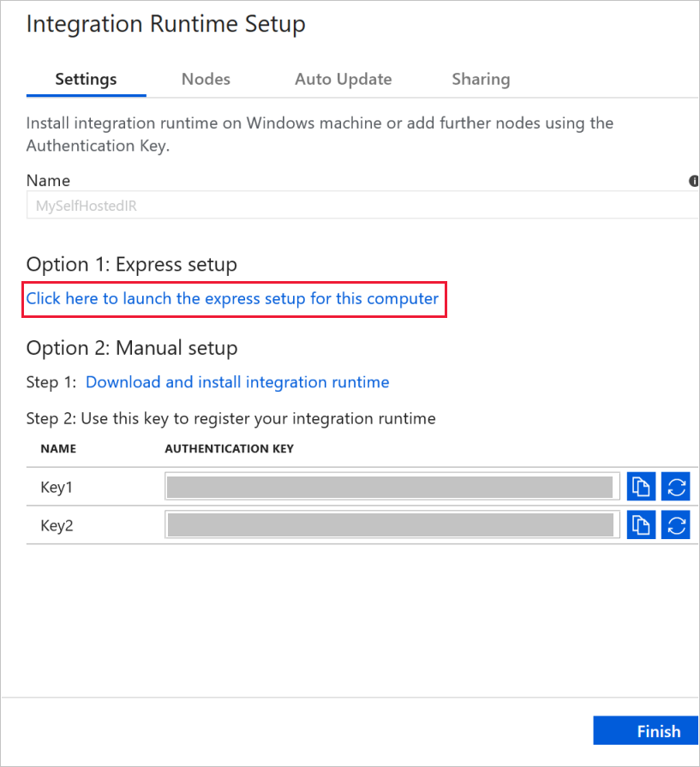Regenerate the Key1 authentication key
Screen dimensions: 700x767
(x=676, y=486)
